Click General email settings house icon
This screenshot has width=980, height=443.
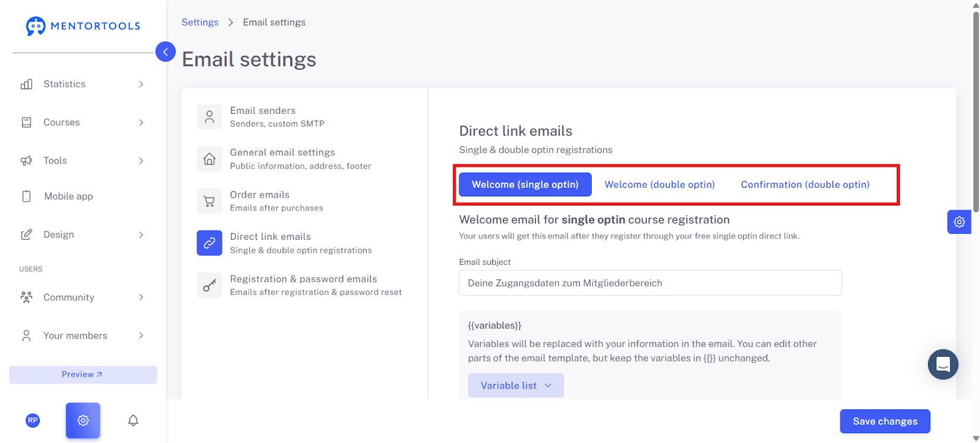point(209,158)
